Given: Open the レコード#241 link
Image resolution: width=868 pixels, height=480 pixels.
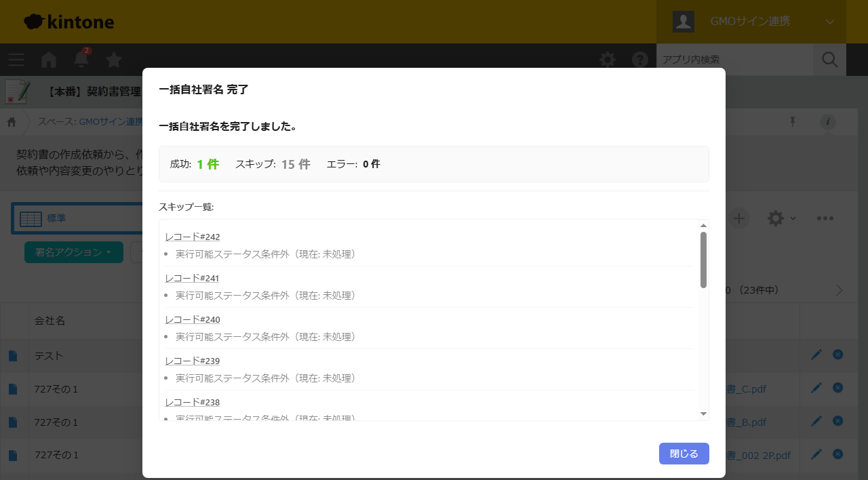Looking at the screenshot, I should (192, 278).
